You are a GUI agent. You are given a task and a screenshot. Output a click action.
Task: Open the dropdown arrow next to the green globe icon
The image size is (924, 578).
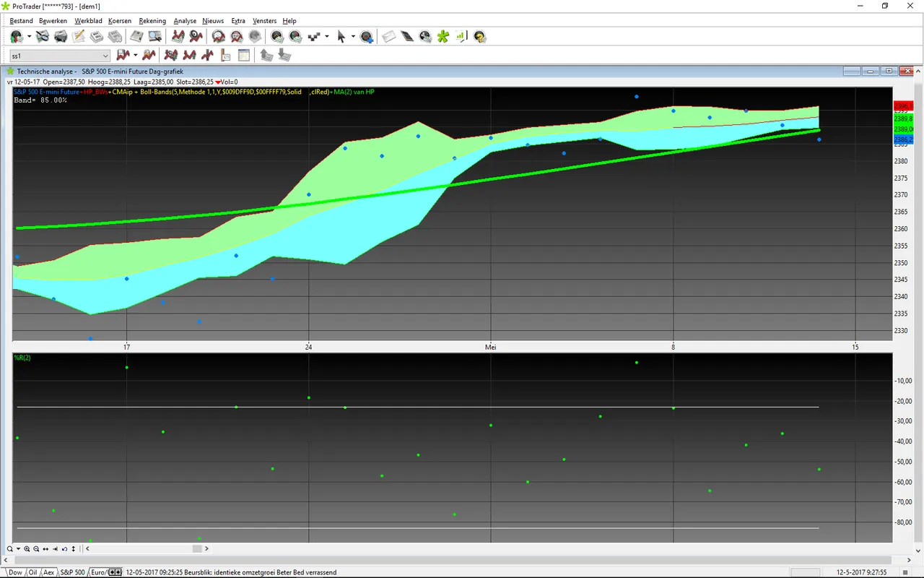[x=29, y=36]
